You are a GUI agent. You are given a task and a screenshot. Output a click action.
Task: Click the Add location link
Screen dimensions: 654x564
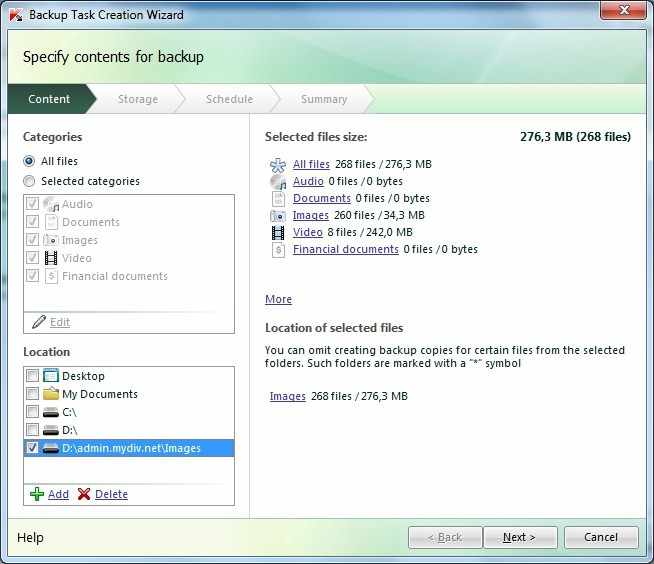tap(58, 494)
